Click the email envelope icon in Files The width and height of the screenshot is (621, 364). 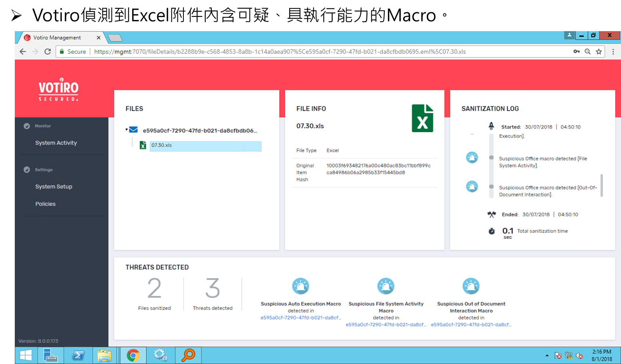tap(133, 130)
